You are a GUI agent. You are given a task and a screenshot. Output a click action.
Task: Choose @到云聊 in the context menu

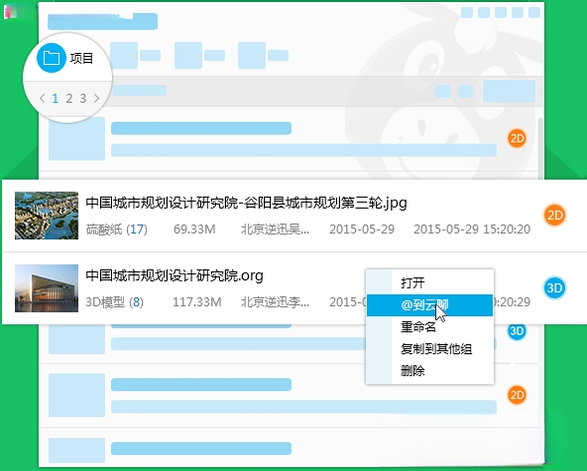(430, 305)
